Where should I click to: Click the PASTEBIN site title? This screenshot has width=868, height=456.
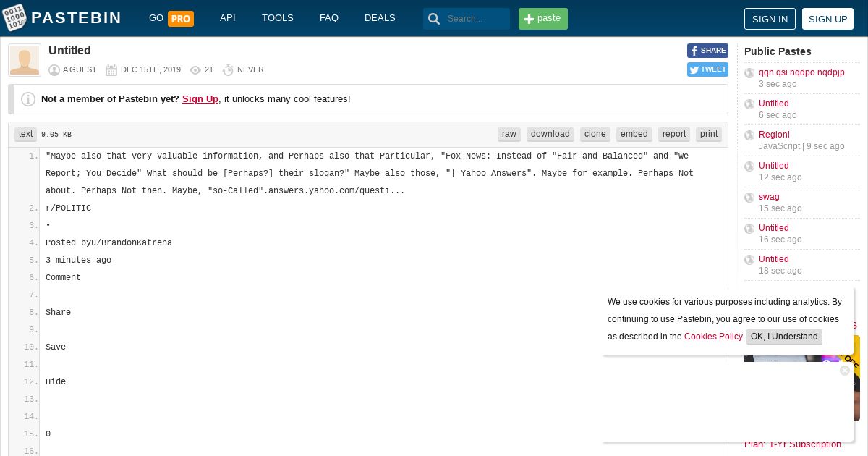point(77,18)
